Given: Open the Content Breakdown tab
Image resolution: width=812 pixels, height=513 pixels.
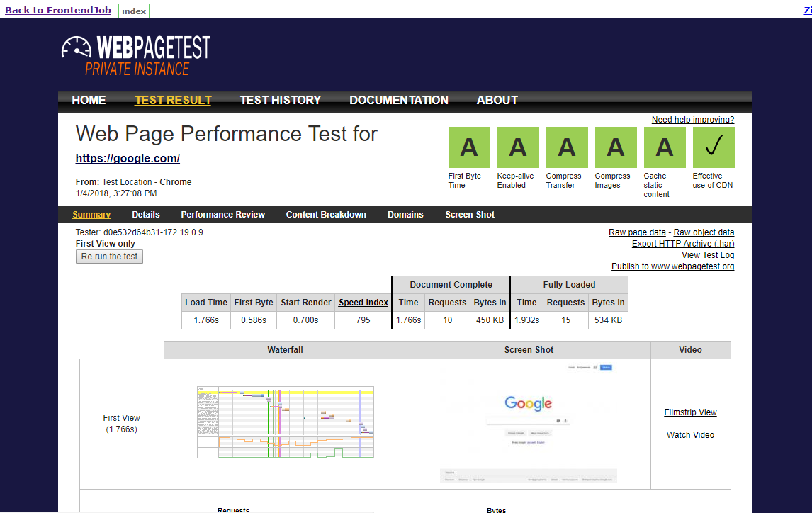Looking at the screenshot, I should pos(326,214).
